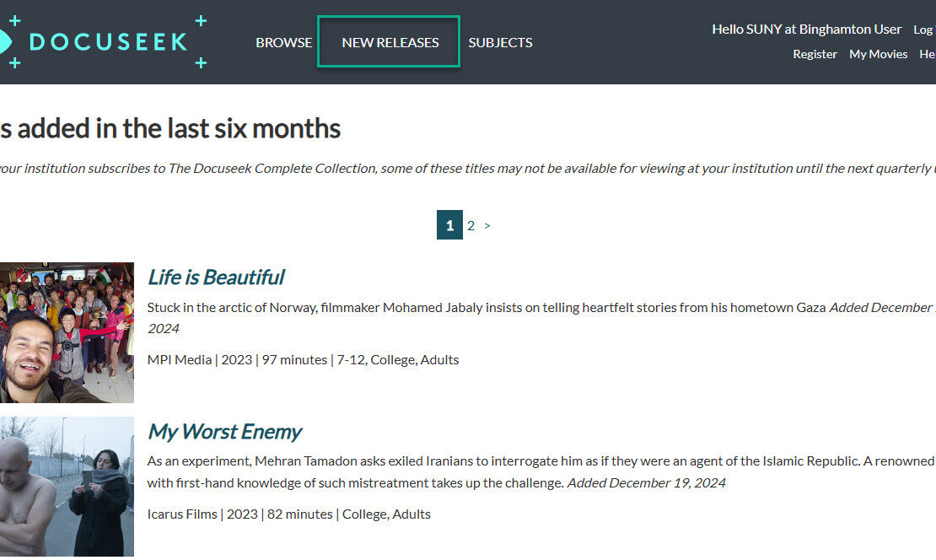This screenshot has height=560, width=936.
Task: Open the My Movies link
Action: [x=878, y=54]
